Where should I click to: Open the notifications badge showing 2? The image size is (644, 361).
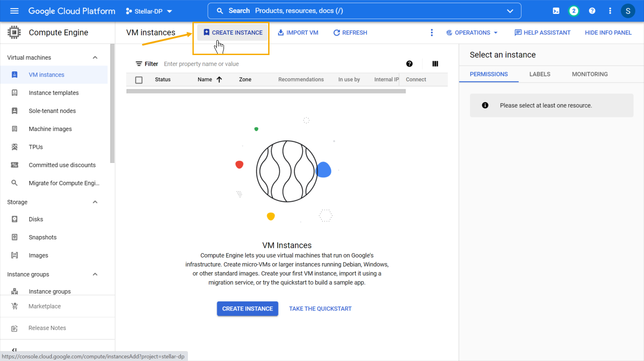pyautogui.click(x=574, y=11)
